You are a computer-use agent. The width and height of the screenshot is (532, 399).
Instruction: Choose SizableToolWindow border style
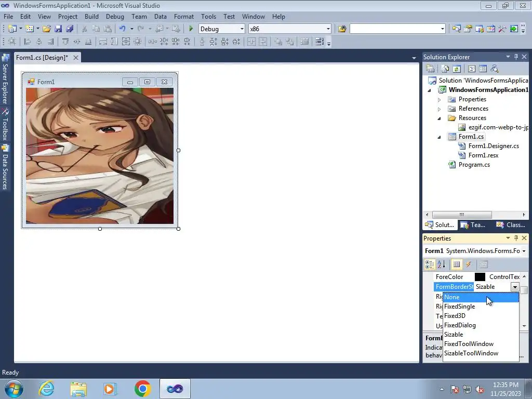tap(481, 353)
